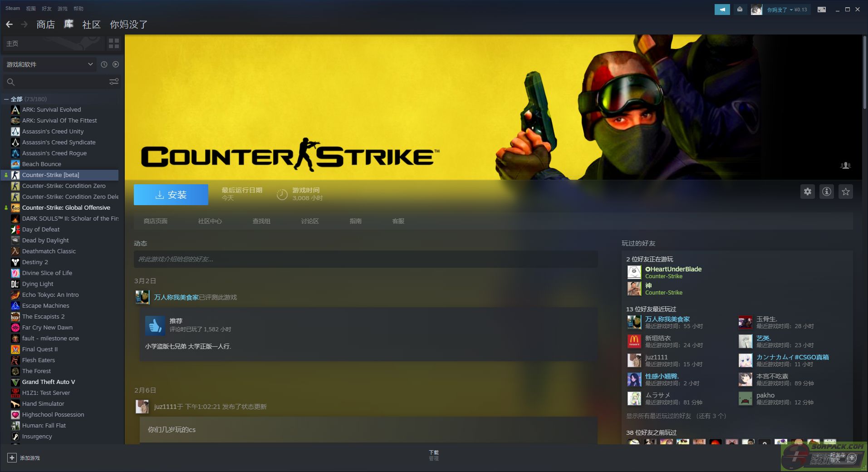Show recent games clock filter
Image resolution: width=868 pixels, height=472 pixels.
pos(104,64)
